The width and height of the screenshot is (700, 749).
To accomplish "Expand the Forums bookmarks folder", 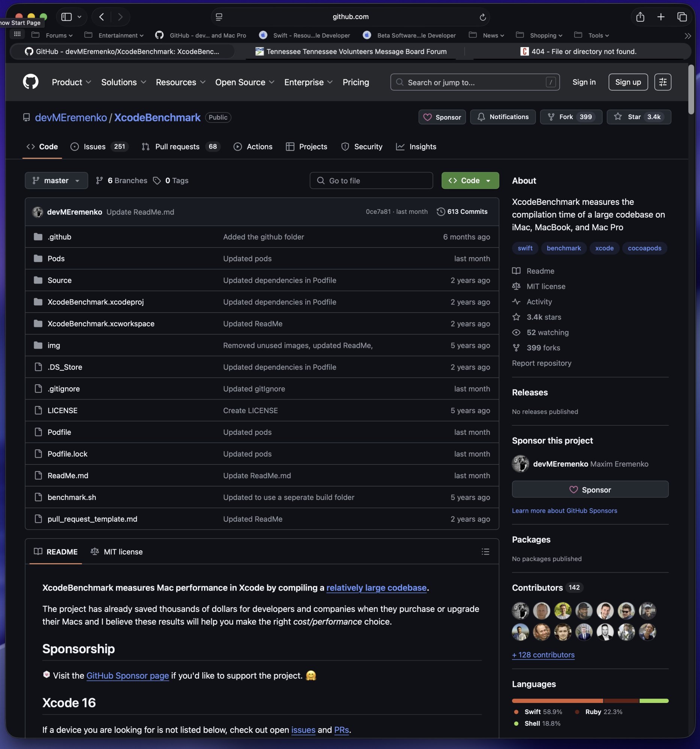I will [52, 35].
